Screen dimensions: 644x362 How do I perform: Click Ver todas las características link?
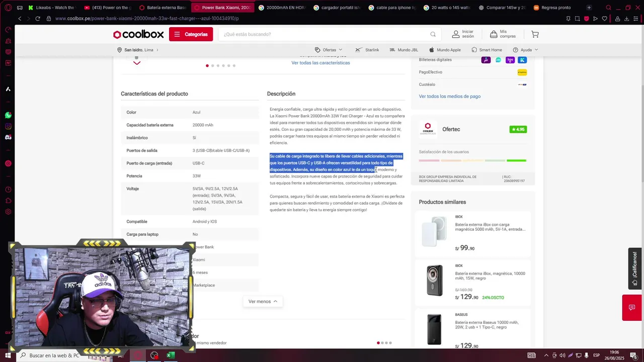(x=320, y=63)
